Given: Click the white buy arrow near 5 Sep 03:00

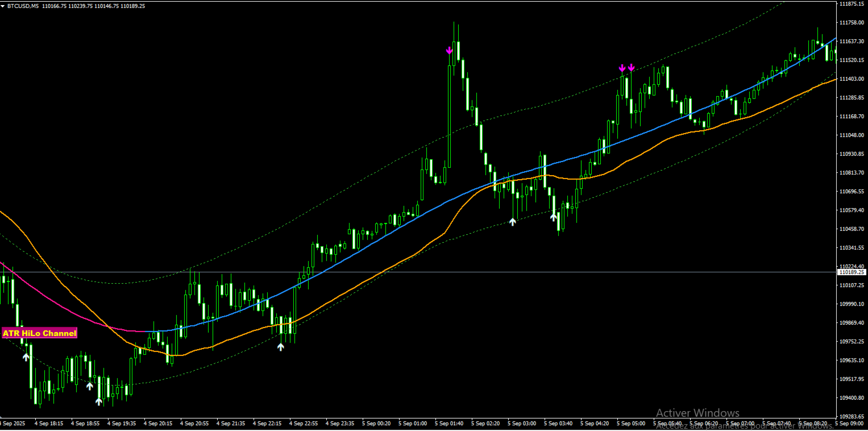Looking at the screenshot, I should 512,222.
